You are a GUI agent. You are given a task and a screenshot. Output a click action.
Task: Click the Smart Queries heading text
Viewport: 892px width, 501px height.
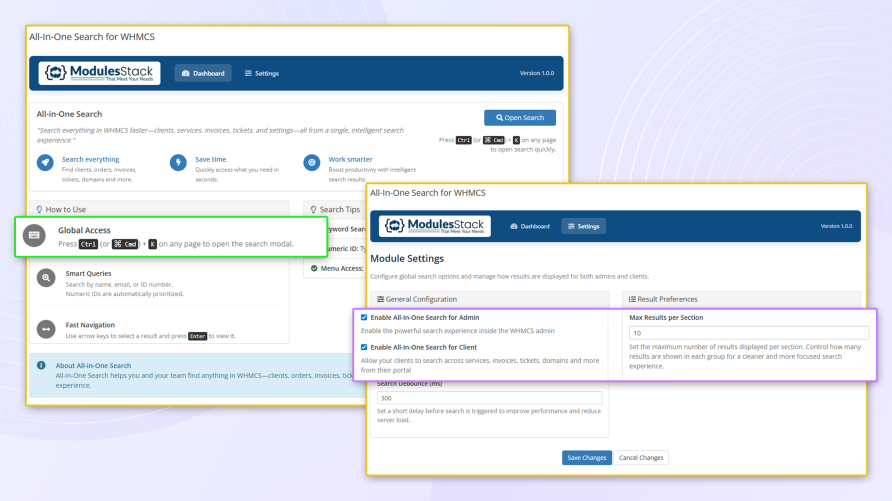point(88,274)
